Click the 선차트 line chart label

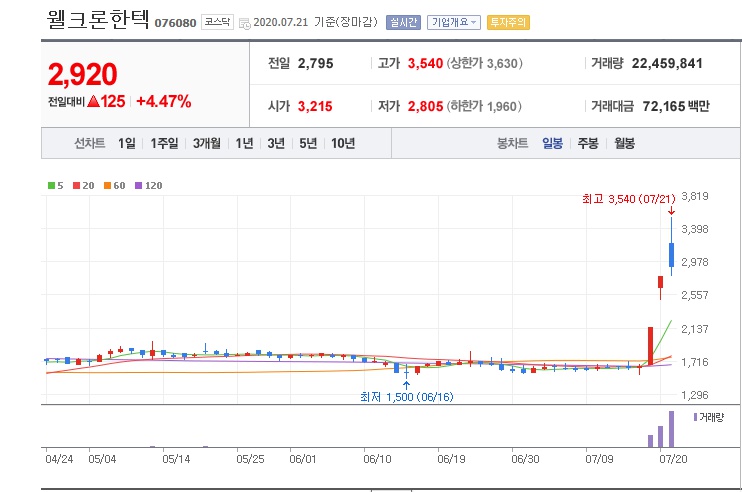pyautogui.click(x=89, y=143)
